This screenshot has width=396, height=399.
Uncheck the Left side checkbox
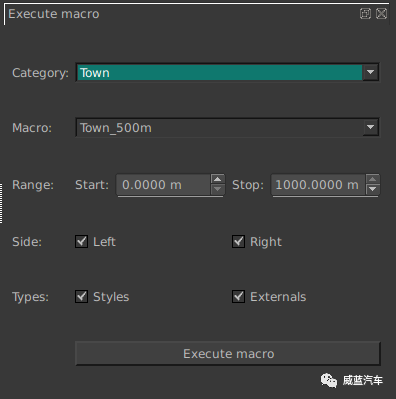click(x=81, y=241)
